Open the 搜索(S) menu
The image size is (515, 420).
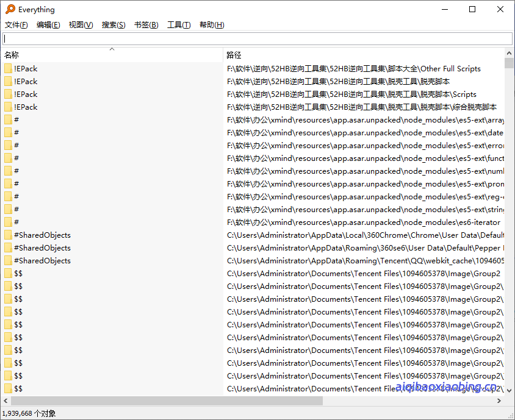[113, 25]
